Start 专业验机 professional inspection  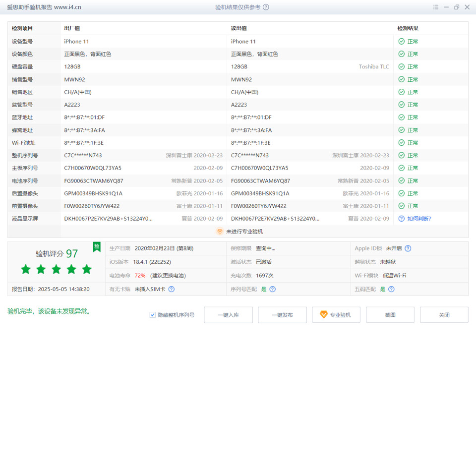tap(336, 315)
